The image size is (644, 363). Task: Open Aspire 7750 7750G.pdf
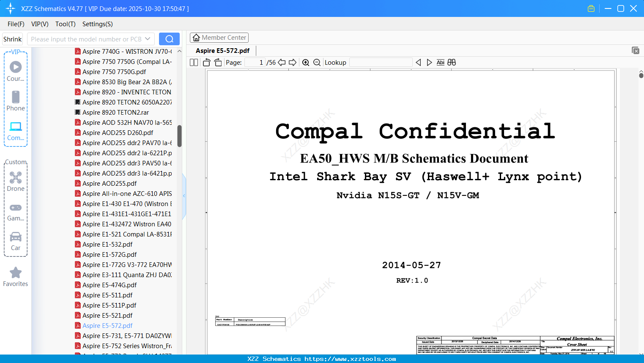coord(110,71)
